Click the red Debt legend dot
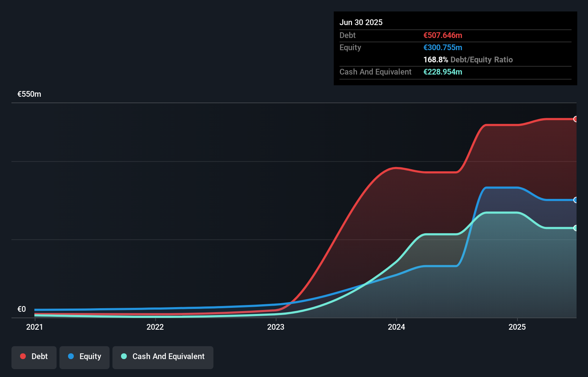 [23, 356]
